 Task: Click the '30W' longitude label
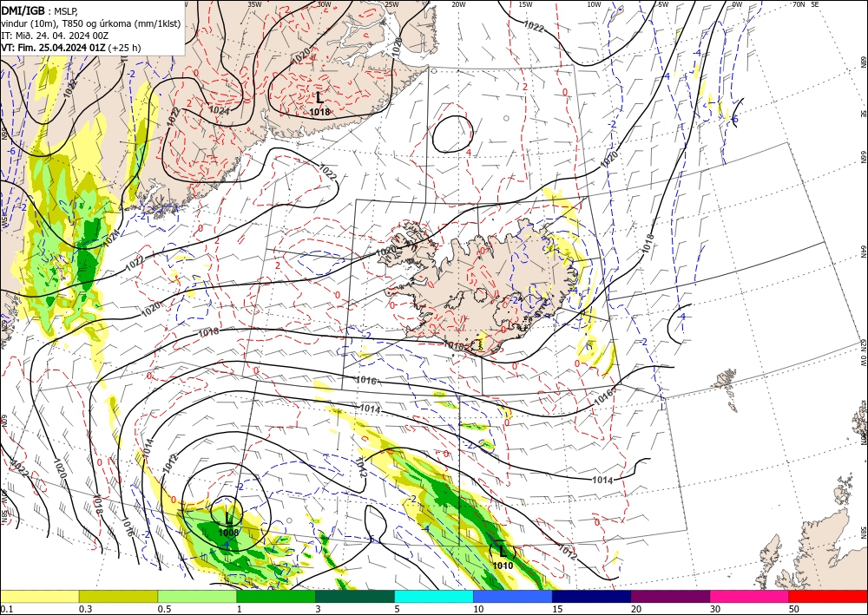(324, 4)
